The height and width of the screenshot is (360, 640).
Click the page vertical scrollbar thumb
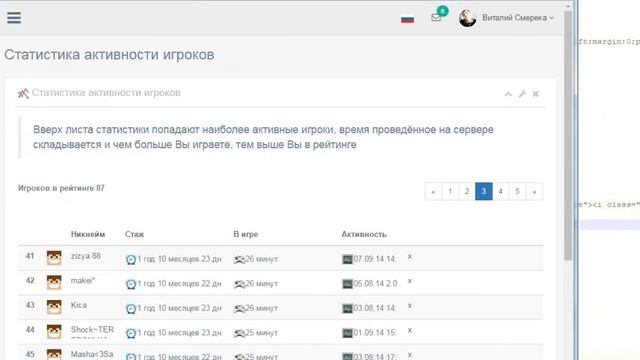click(x=568, y=135)
